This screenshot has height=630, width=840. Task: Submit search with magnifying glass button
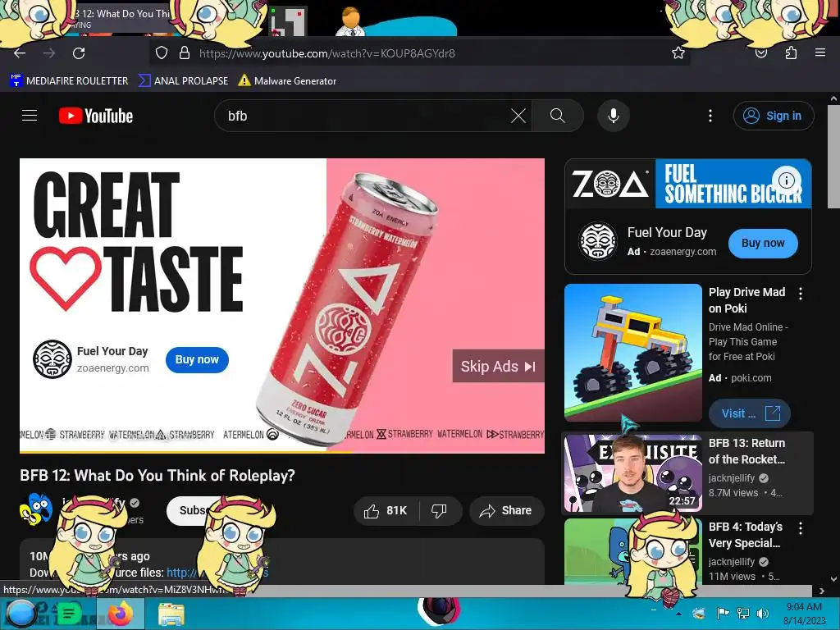point(558,116)
